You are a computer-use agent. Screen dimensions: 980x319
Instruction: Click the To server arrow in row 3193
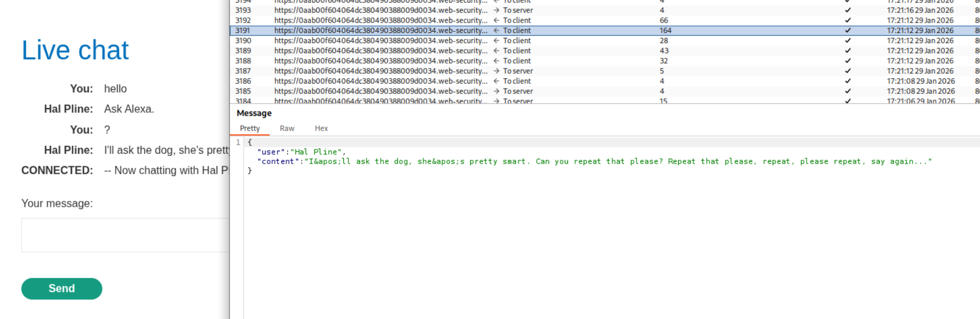click(x=496, y=10)
